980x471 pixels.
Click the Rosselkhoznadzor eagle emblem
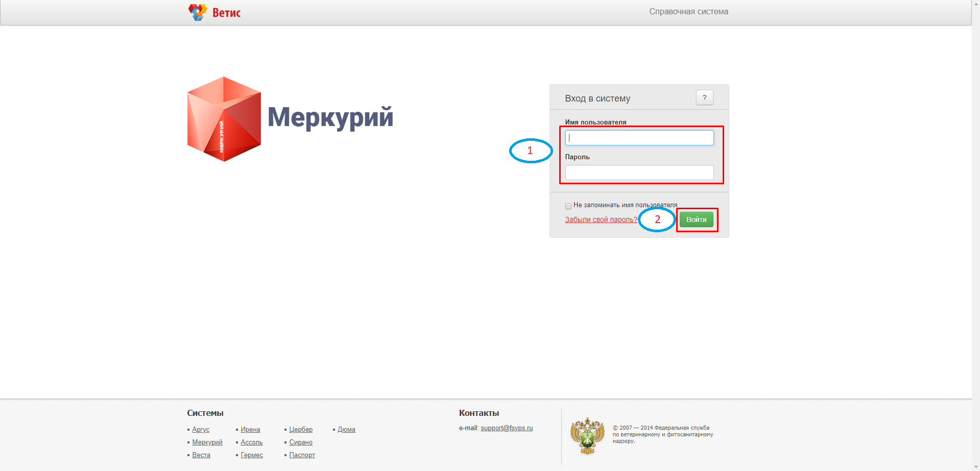pos(587,436)
